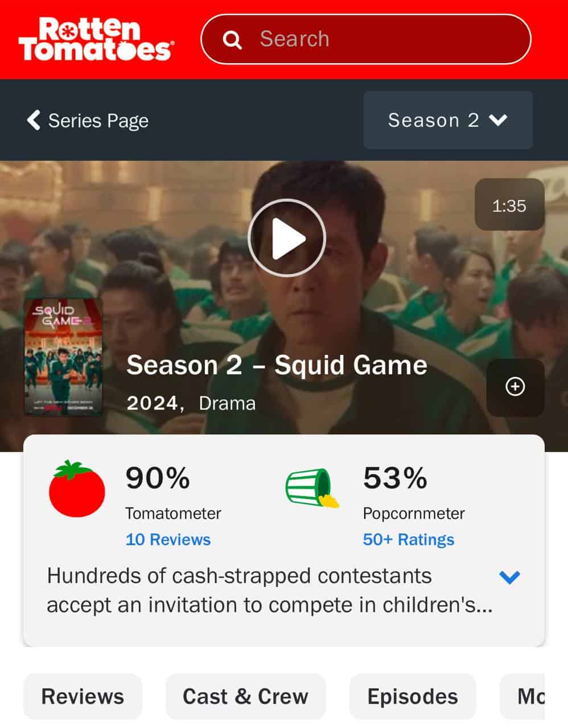Switch to the Episodes tab
Viewport: 568px width, 728px height.
[413, 696]
